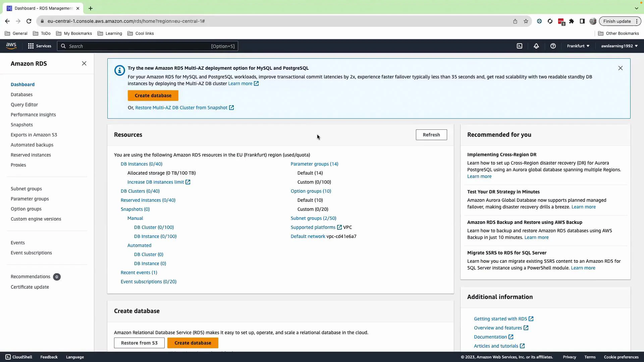Screen dimensions: 644x362
Task: Open Option groups (10) resource link
Action: pos(311,191)
